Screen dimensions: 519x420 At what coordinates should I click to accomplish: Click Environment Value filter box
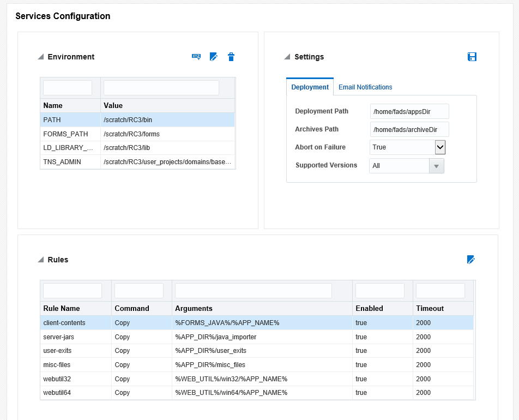click(x=161, y=88)
